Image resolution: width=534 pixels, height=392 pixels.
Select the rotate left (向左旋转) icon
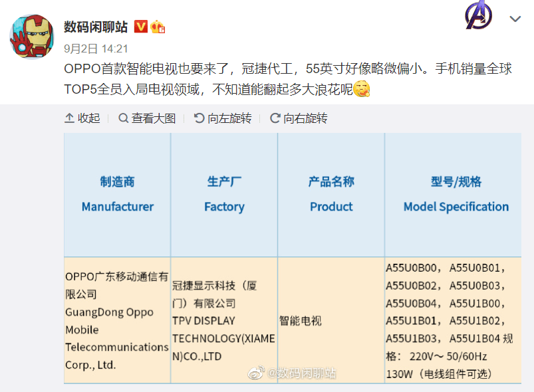tap(198, 118)
